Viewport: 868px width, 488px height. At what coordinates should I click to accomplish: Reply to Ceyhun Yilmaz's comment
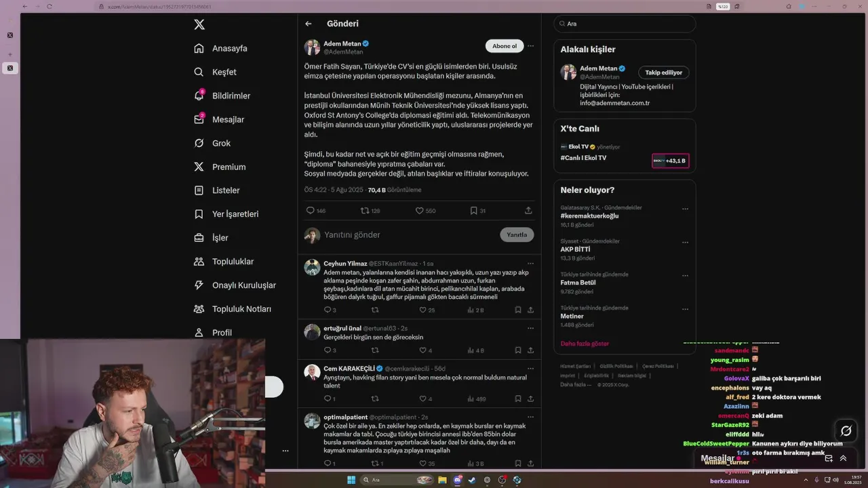(x=330, y=310)
